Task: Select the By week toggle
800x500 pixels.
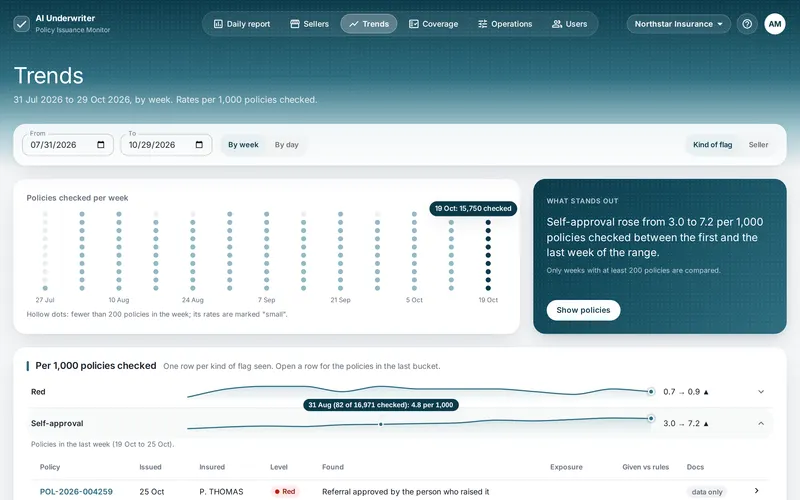Action: (243, 145)
